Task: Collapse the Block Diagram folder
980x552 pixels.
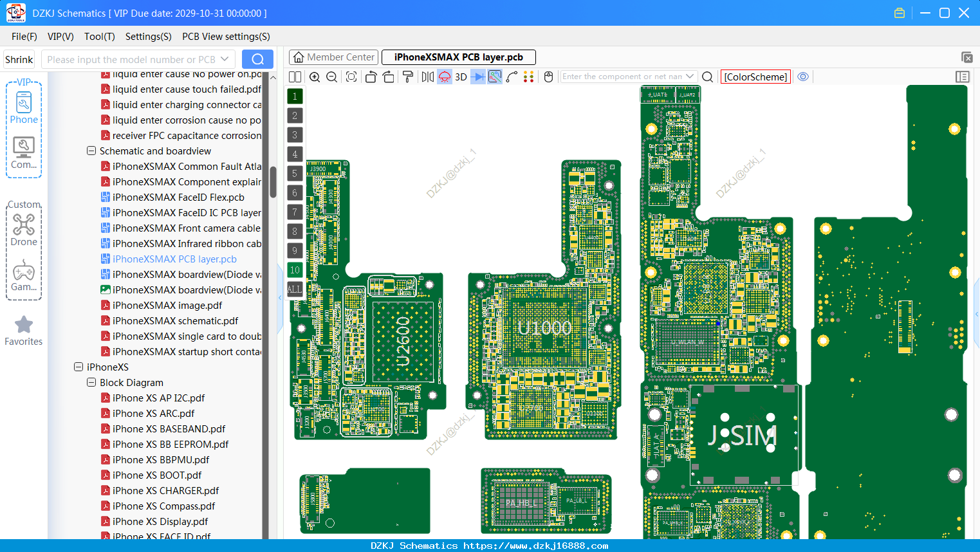Action: (x=91, y=382)
